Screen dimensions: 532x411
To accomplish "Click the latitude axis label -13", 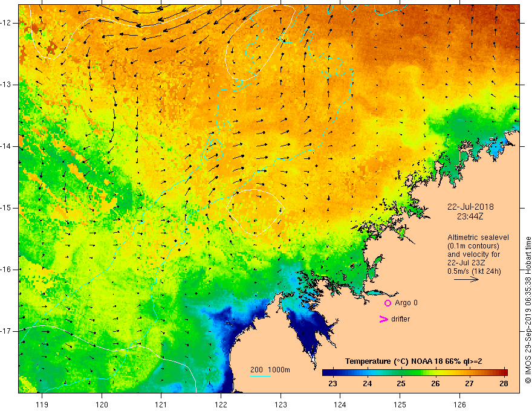I will pos(6,85).
